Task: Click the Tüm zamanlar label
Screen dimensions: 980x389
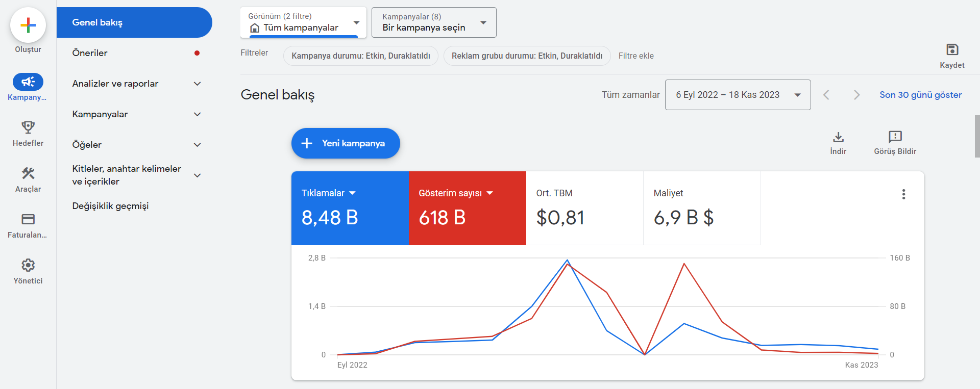Action: point(630,95)
